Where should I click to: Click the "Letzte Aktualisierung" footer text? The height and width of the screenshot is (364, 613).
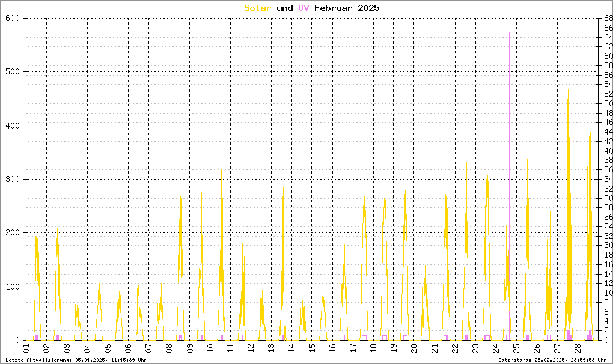tap(75, 360)
